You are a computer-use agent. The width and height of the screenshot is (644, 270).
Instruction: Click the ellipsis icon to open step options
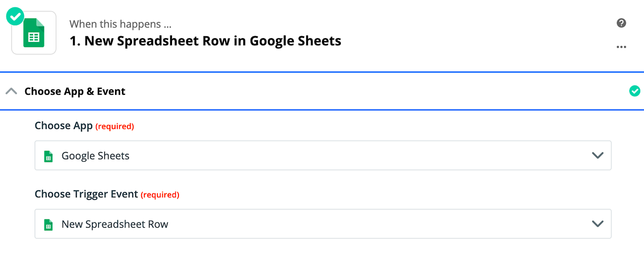pos(621,46)
